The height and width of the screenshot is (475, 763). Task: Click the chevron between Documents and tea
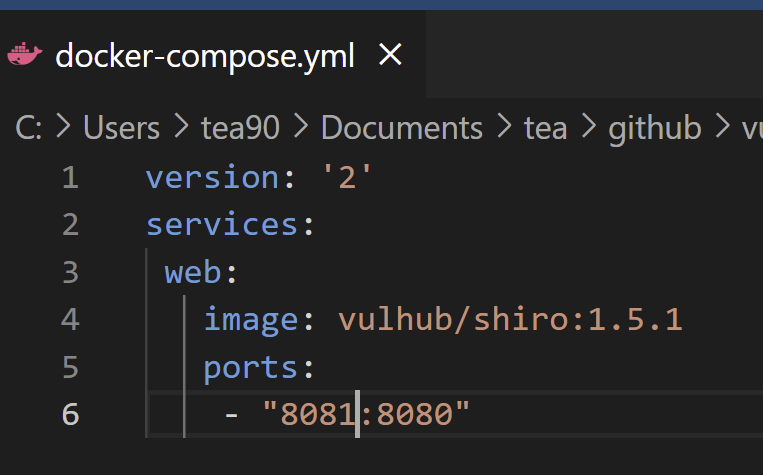(x=504, y=126)
